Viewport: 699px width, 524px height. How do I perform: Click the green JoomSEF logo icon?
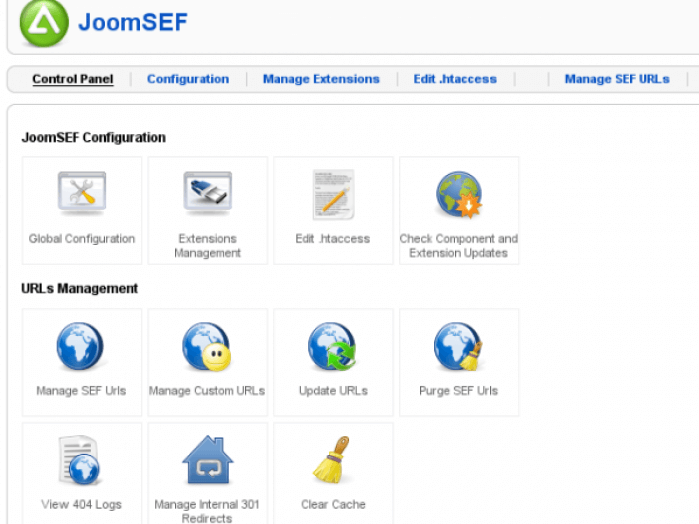click(x=44, y=23)
